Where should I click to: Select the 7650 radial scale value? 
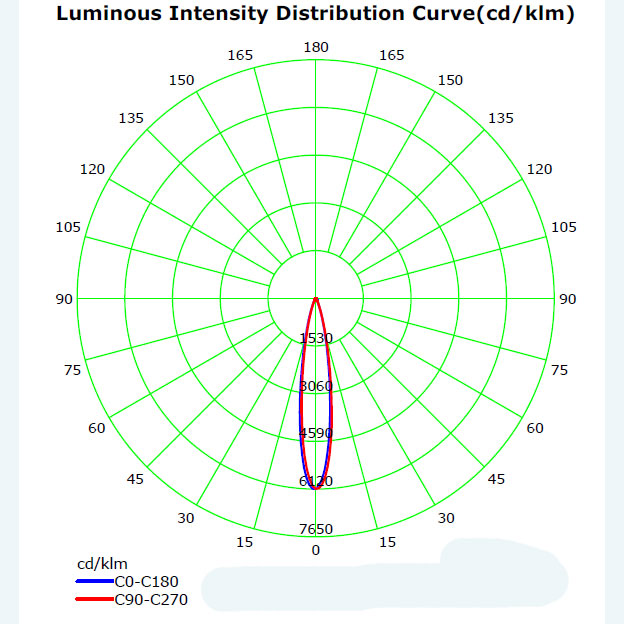coord(316,529)
